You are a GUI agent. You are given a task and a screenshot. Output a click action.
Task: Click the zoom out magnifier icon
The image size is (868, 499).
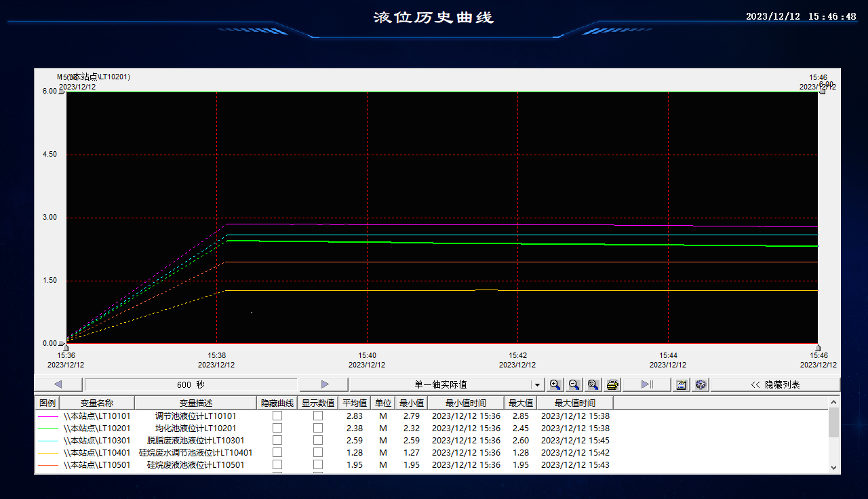(574, 384)
